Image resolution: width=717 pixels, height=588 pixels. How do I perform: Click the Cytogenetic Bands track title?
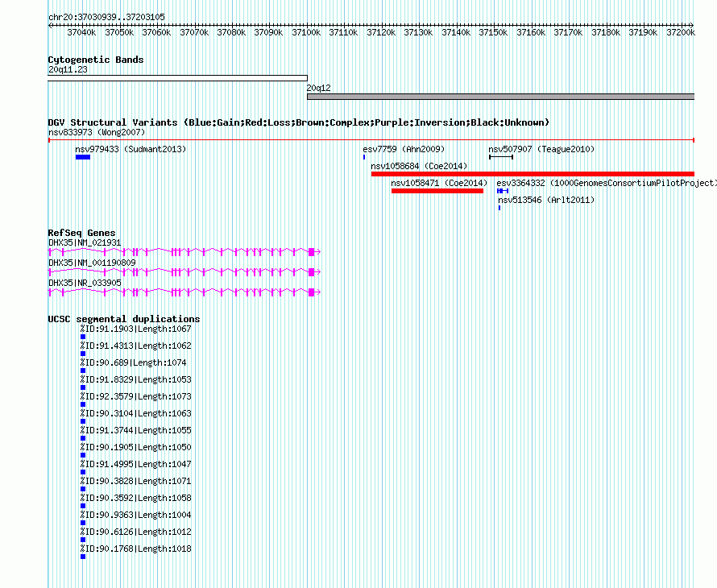(x=96, y=60)
